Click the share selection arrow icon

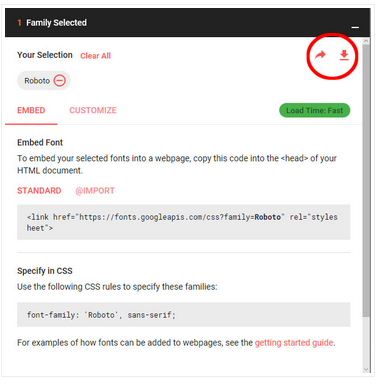coord(320,55)
